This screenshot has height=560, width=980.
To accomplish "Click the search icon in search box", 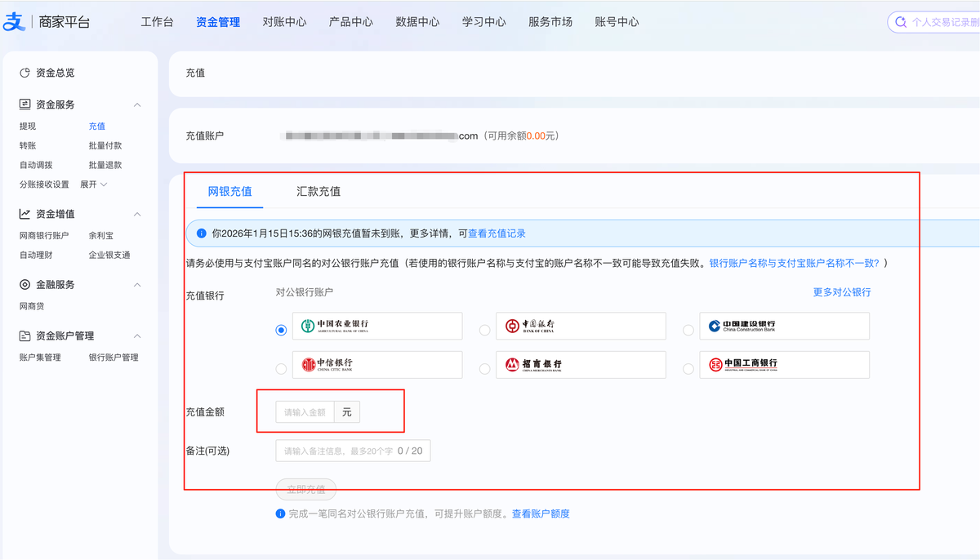I will pyautogui.click(x=901, y=22).
